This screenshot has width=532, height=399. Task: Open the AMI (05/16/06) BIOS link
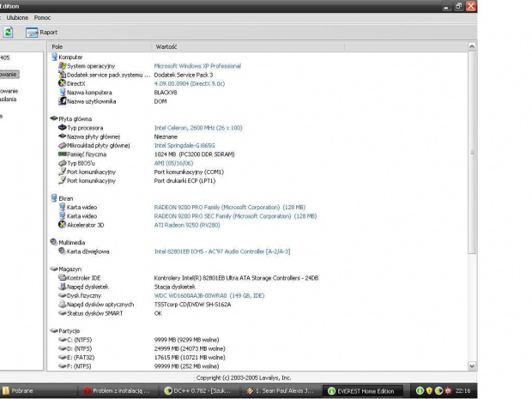pyautogui.click(x=173, y=163)
